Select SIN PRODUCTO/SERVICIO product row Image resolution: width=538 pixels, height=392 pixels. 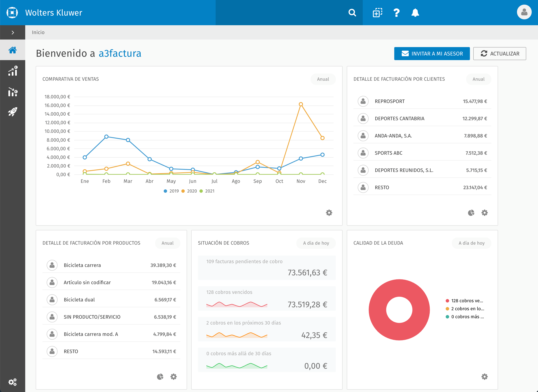coord(111,317)
